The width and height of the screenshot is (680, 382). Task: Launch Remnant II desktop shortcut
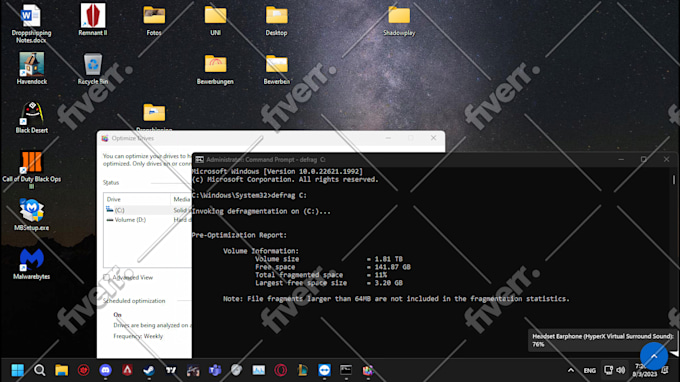pyautogui.click(x=93, y=20)
